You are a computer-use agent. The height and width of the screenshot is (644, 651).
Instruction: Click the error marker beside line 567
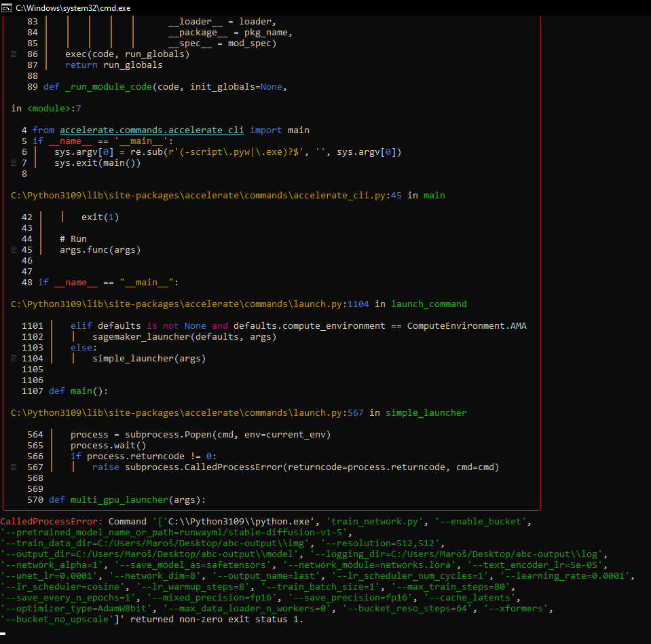coord(15,467)
